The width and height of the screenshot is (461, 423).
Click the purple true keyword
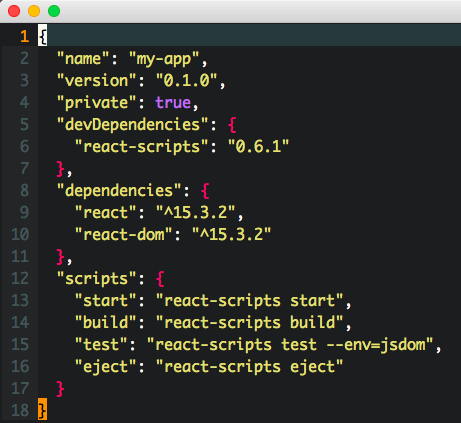[x=173, y=103]
